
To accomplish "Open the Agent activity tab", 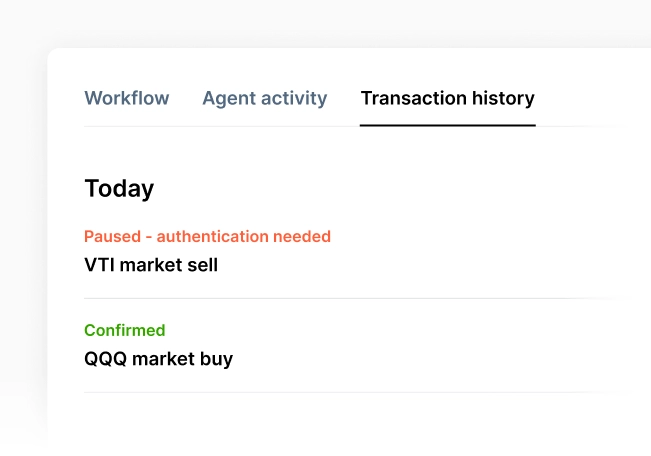I will [x=264, y=98].
